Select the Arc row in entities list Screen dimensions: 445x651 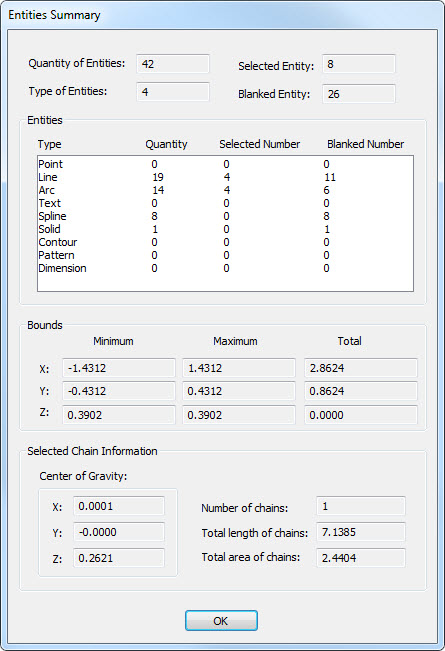(225, 190)
